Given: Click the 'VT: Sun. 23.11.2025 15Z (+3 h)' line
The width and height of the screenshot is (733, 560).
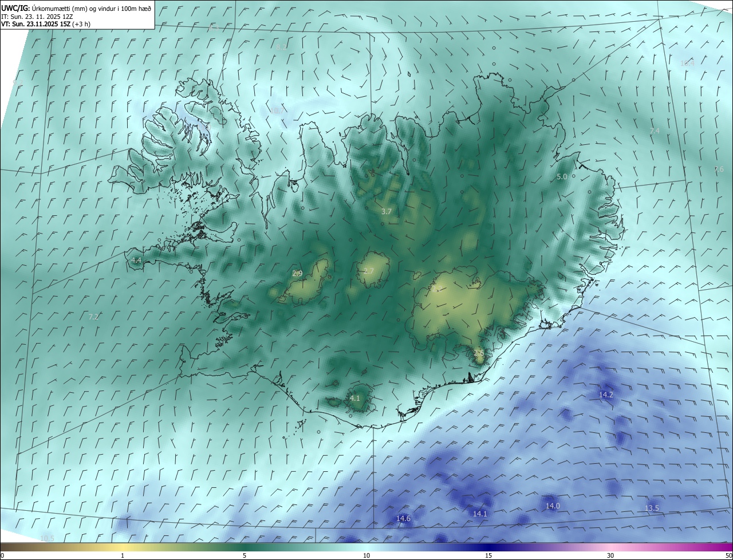Looking at the screenshot, I should point(45,24).
